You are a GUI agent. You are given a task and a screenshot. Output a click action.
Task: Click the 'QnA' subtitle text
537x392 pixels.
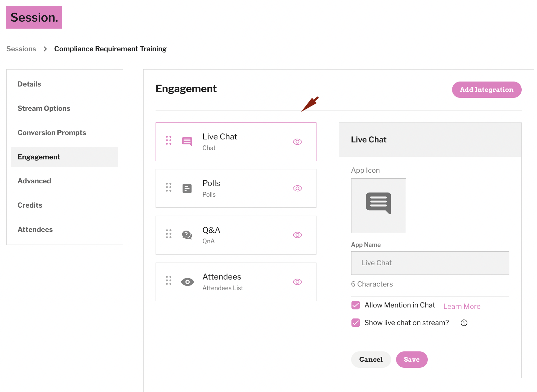click(x=209, y=241)
